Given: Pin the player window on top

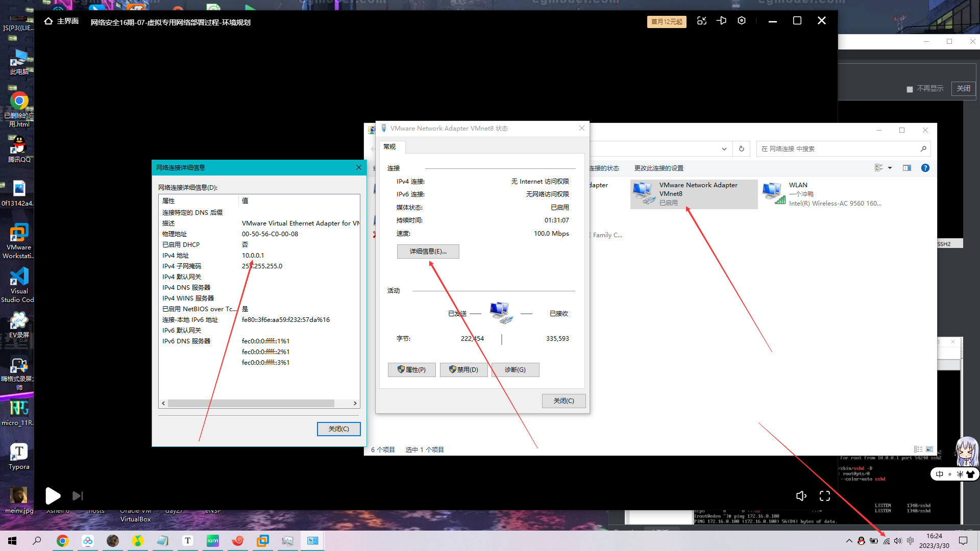Looking at the screenshot, I should click(x=721, y=21).
